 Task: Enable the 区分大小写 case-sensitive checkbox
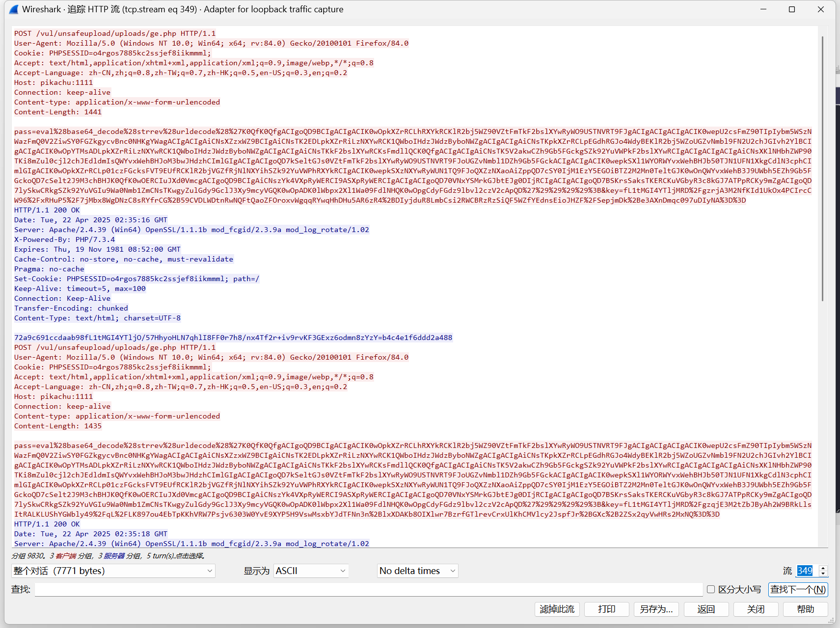710,589
